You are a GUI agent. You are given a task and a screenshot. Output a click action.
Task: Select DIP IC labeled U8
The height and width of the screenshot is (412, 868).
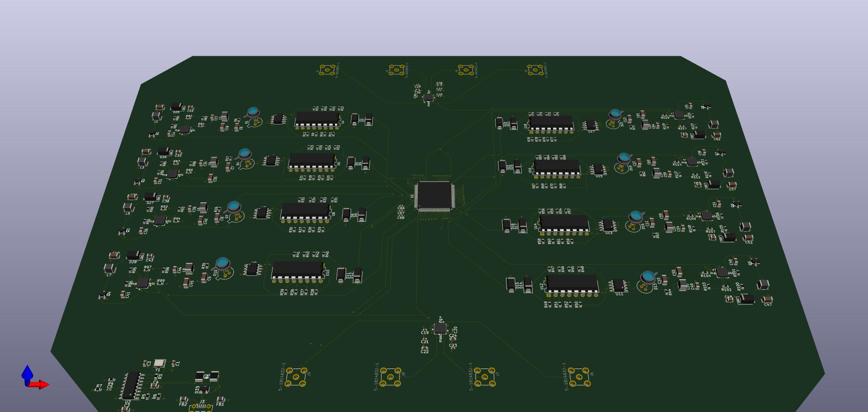305,212
